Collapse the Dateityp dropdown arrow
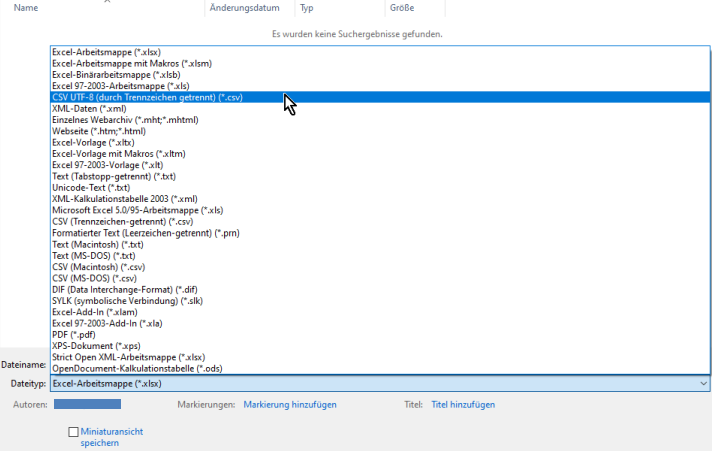The width and height of the screenshot is (713, 451). (x=703, y=383)
